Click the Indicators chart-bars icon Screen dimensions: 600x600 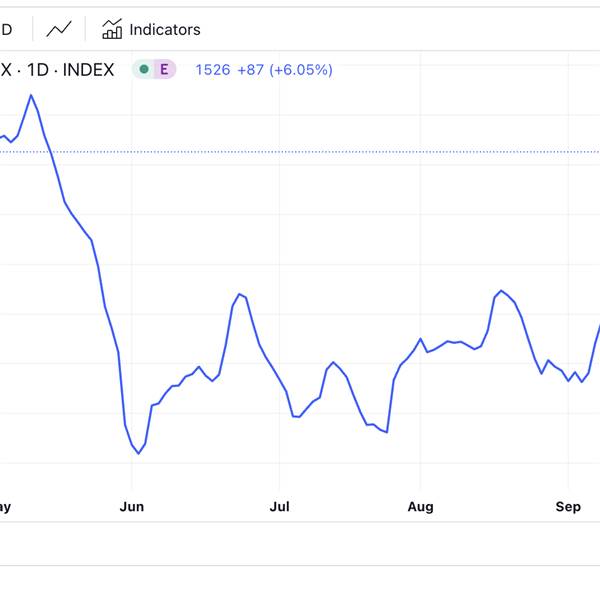point(112,29)
